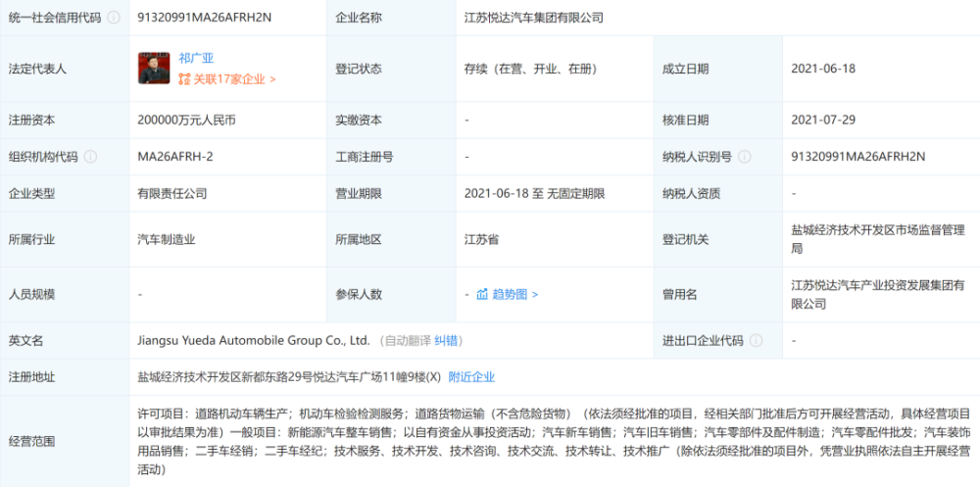
Task: Click 纠错 to correct English name
Action: click(446, 341)
